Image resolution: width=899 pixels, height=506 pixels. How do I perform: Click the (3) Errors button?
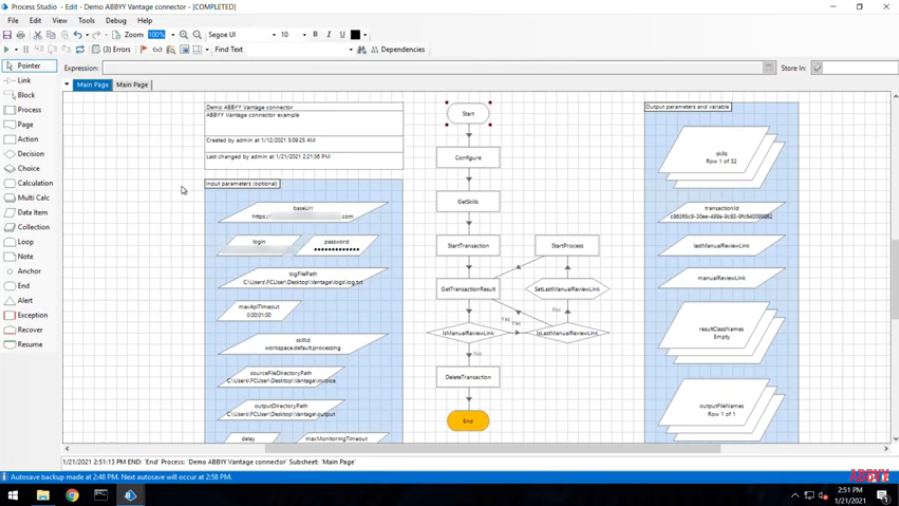coord(111,50)
